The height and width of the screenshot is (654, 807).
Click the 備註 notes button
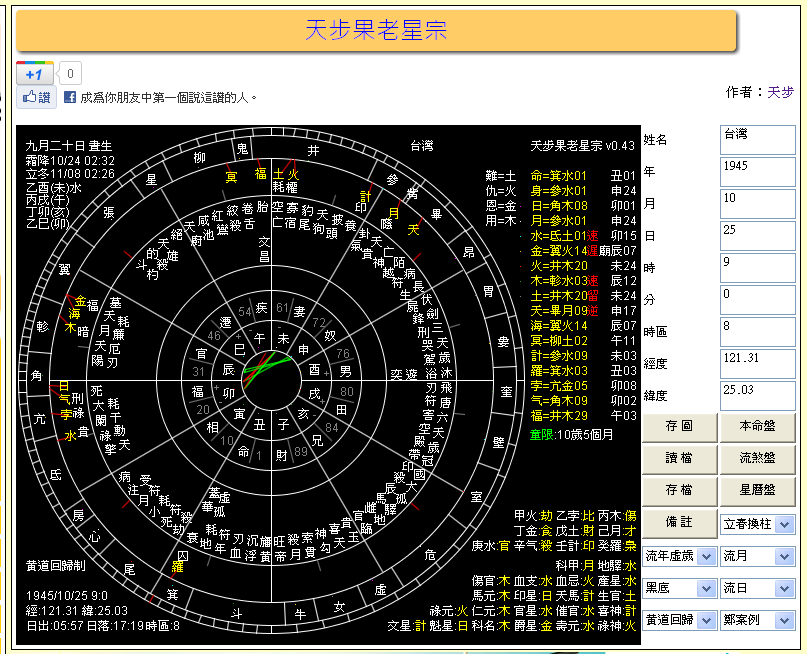pos(679,523)
